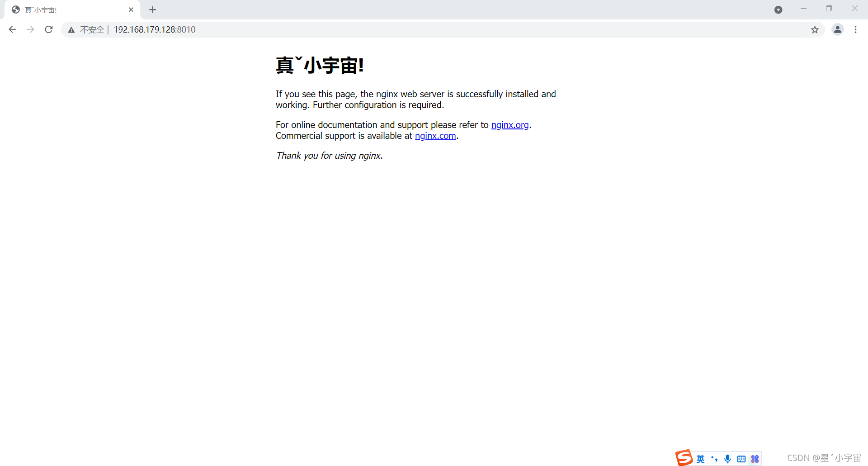The image size is (868, 466).
Task: Click the browser profile avatar icon
Action: click(x=838, y=29)
